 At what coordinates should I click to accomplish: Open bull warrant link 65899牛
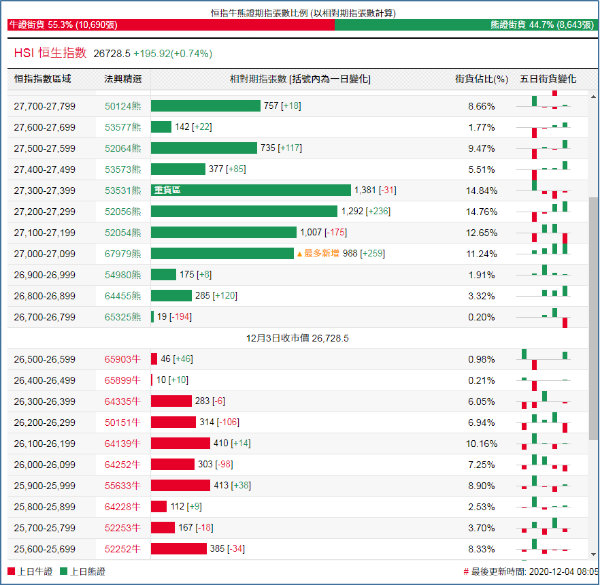(122, 380)
